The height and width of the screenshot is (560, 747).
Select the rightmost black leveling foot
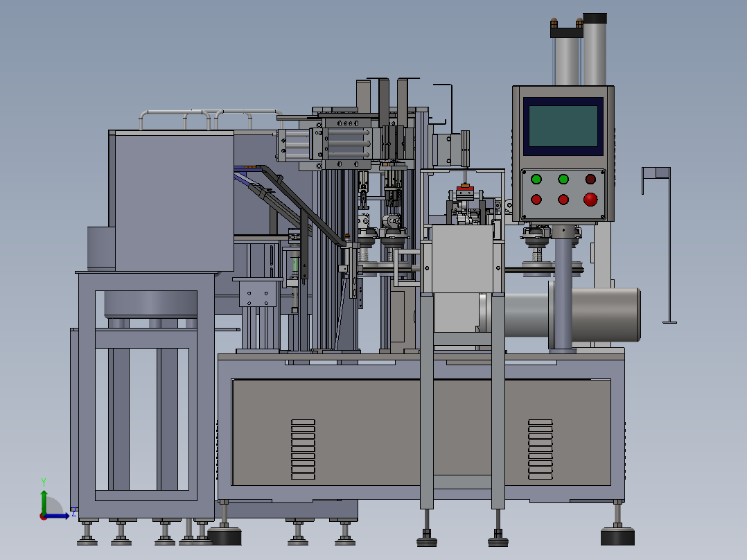(617, 536)
